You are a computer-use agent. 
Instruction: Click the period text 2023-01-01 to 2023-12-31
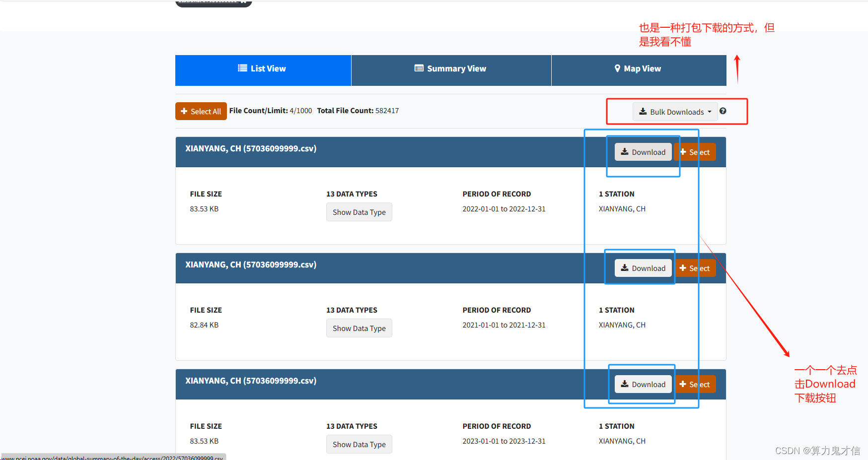504,441
